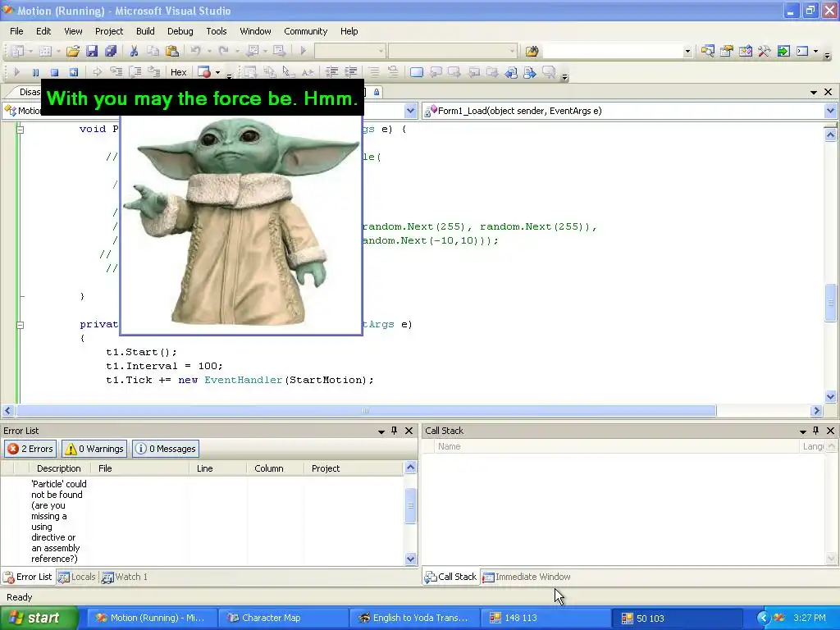
Task: Open the Object Browser toolbar icon
Action: pos(745,51)
